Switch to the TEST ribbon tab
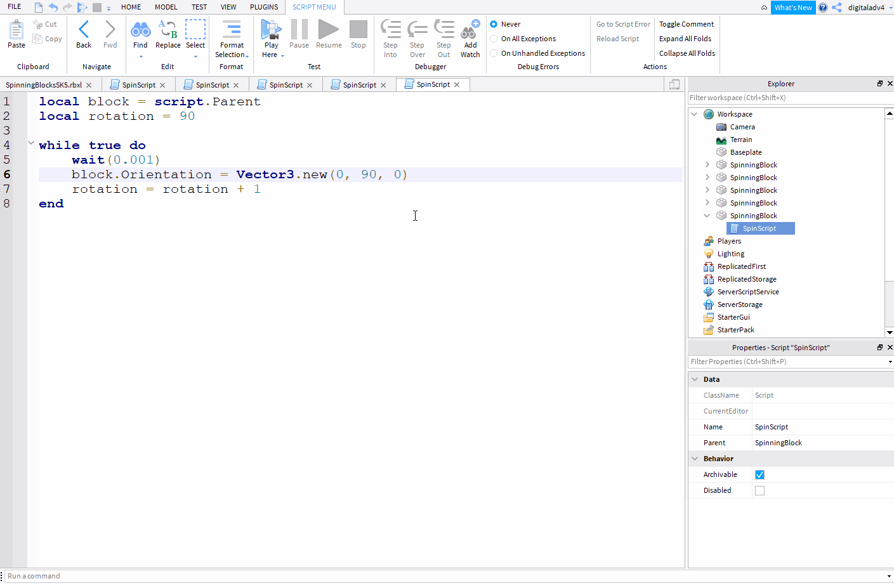 (x=199, y=7)
